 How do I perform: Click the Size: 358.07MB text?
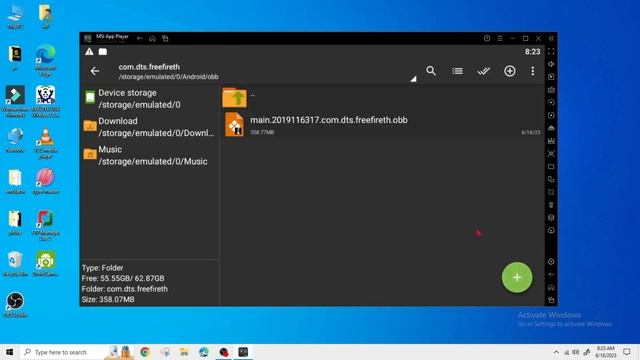[x=108, y=299]
